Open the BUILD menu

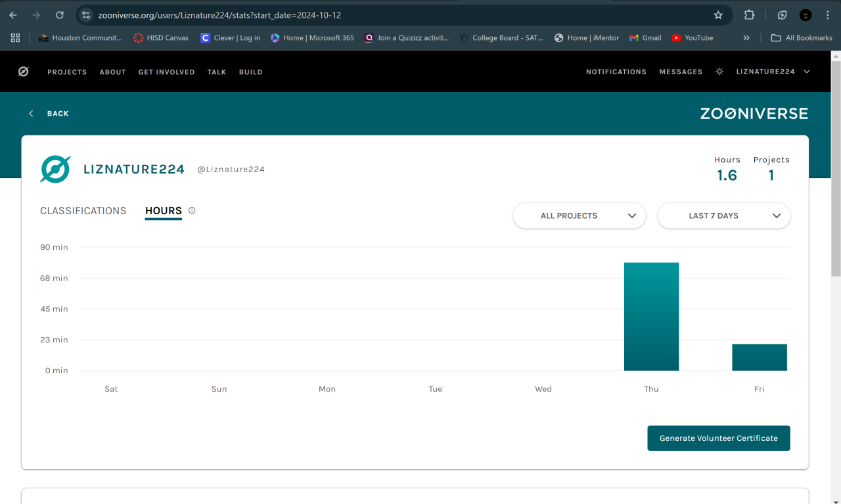tap(251, 72)
